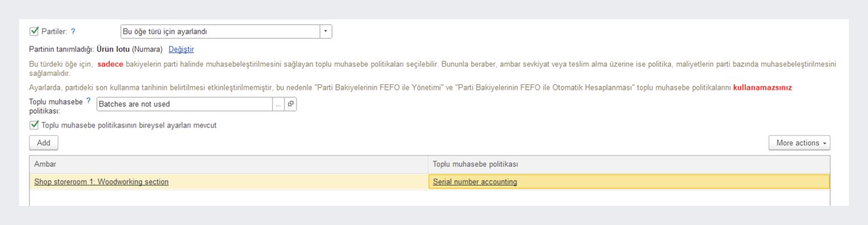Open the More actions dropdown
The image size is (868, 225).
coord(799,143)
